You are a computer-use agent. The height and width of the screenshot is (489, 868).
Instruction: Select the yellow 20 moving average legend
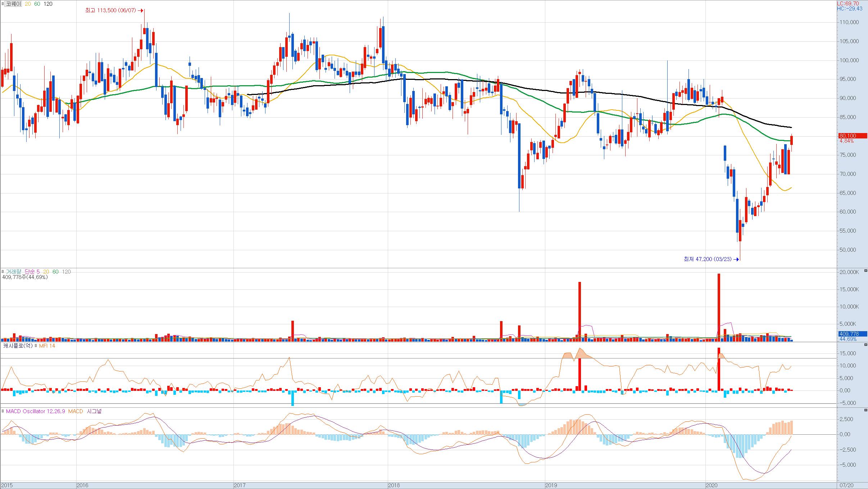pos(28,4)
